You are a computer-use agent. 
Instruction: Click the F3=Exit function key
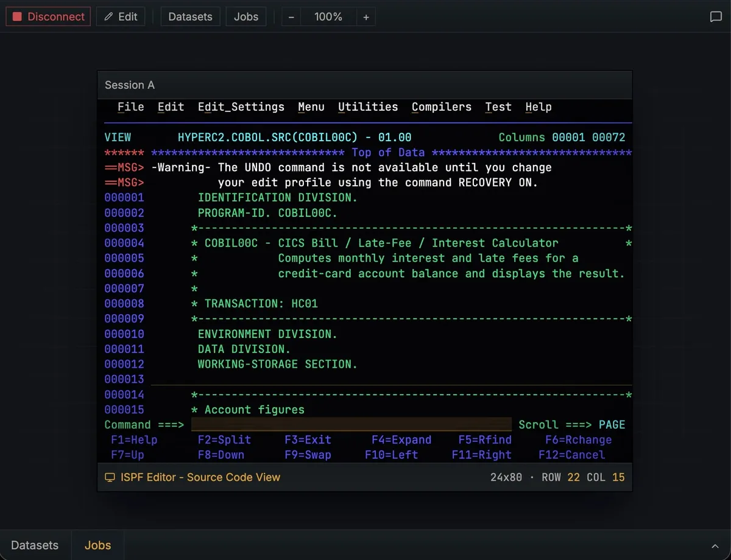point(308,440)
